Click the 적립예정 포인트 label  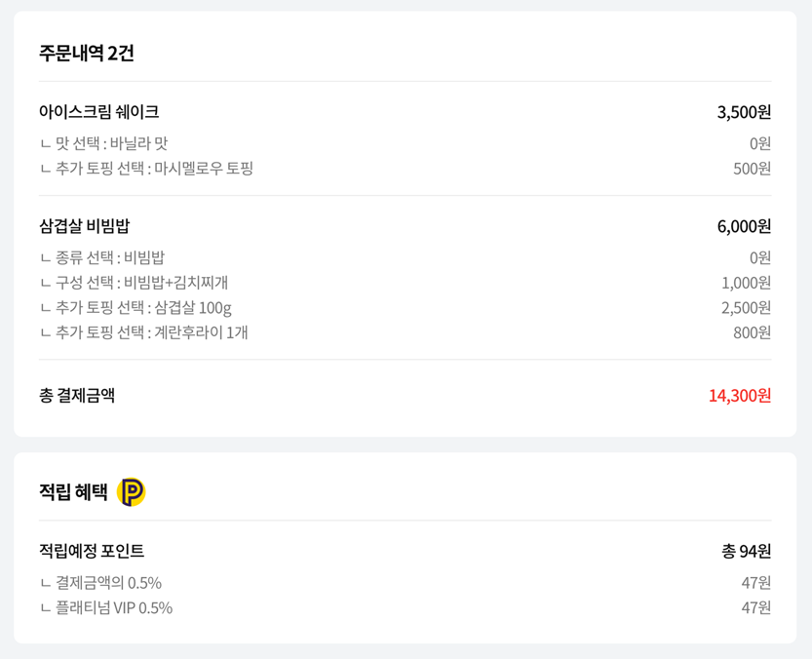tap(92, 550)
